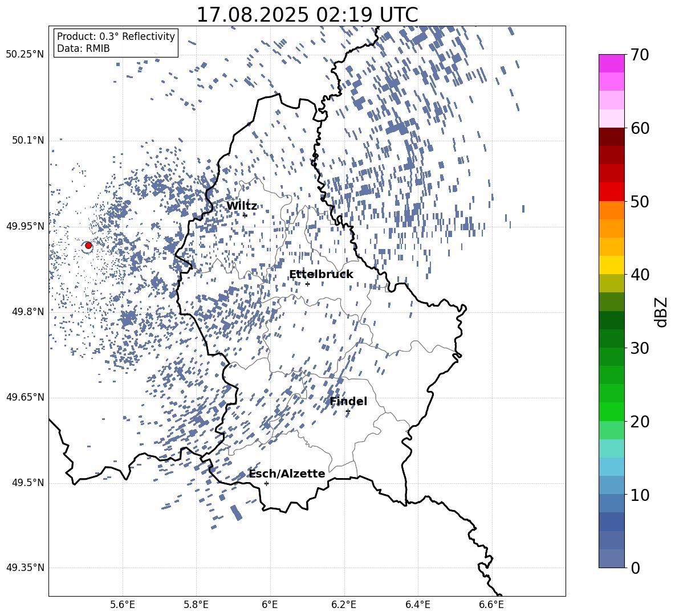Click the longitude label 6.2°E
The image size is (675, 616).
(344, 605)
